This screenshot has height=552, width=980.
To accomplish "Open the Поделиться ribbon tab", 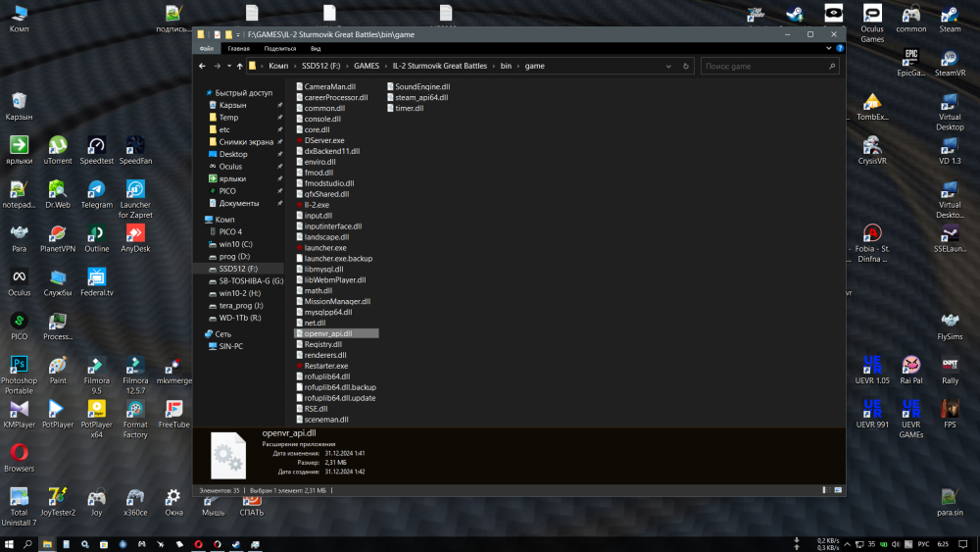I will click(279, 48).
